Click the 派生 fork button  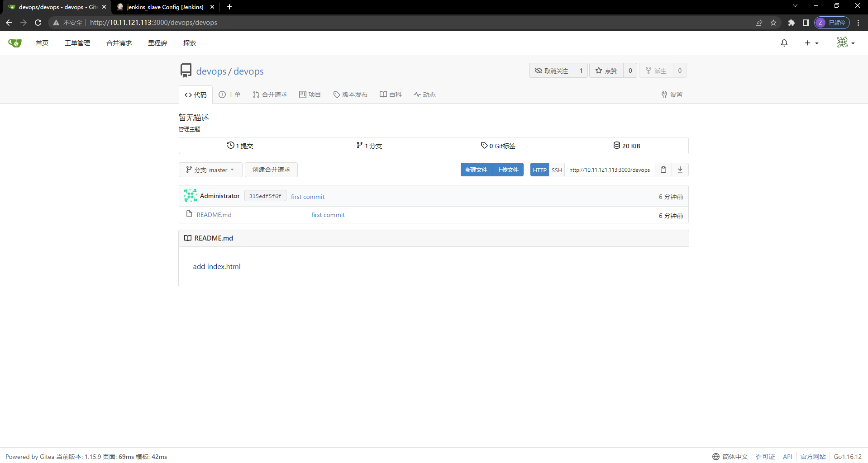click(x=656, y=71)
